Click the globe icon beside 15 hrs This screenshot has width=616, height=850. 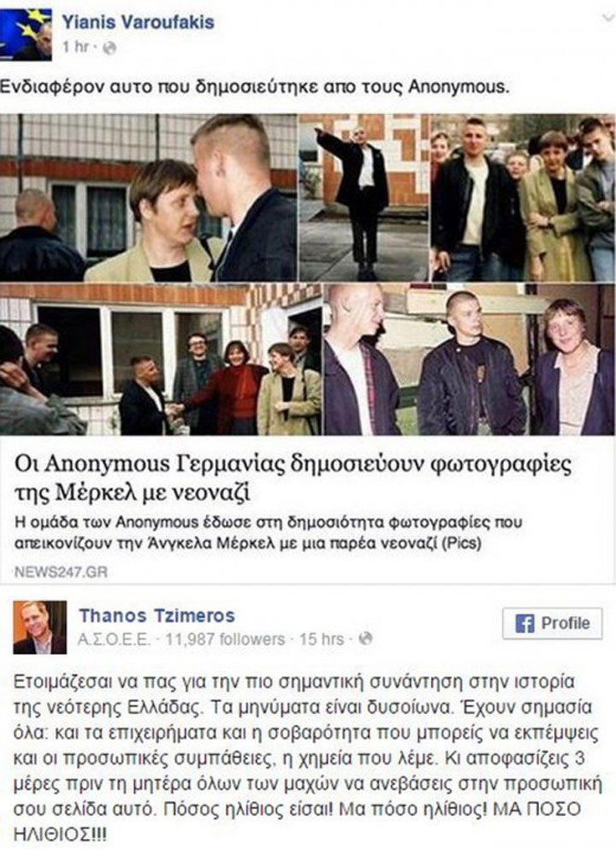[x=365, y=639]
